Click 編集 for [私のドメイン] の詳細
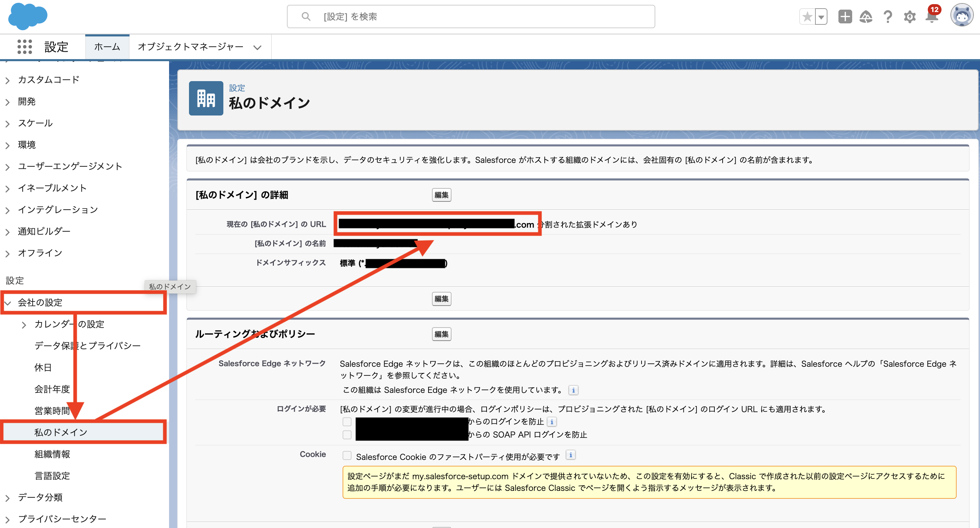The width and height of the screenshot is (980, 528). coord(441,195)
